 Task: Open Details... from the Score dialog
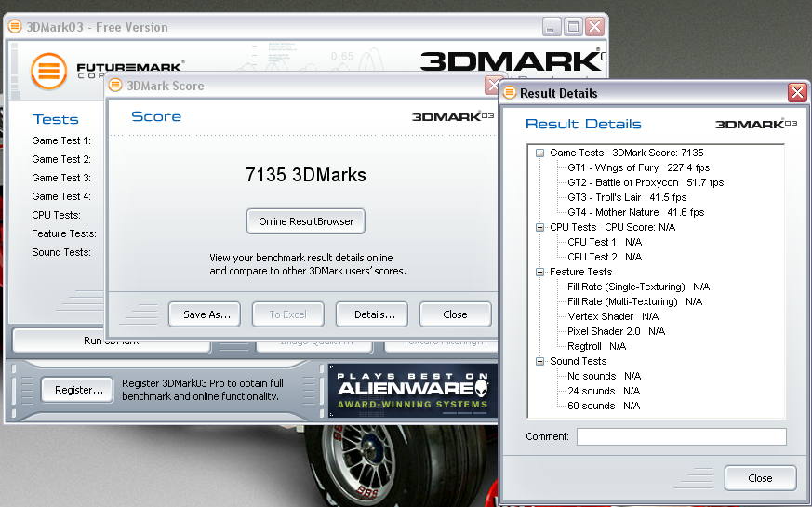pyautogui.click(x=372, y=314)
